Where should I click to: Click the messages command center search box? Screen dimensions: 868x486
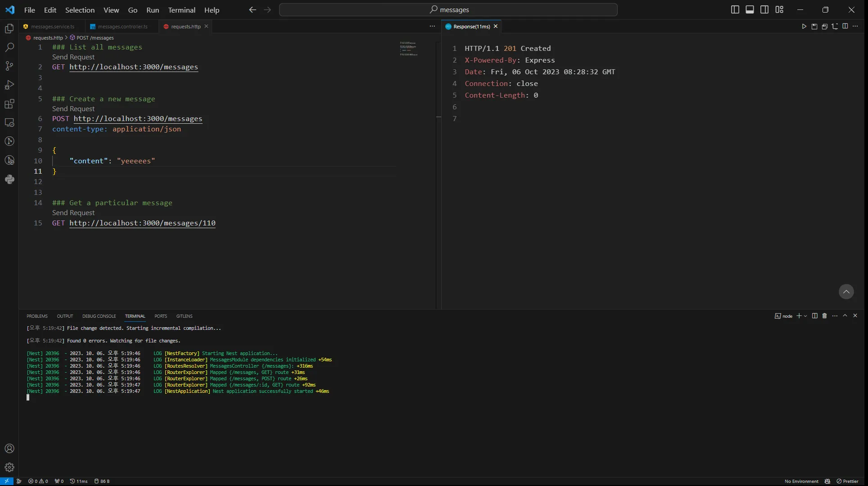coord(448,9)
